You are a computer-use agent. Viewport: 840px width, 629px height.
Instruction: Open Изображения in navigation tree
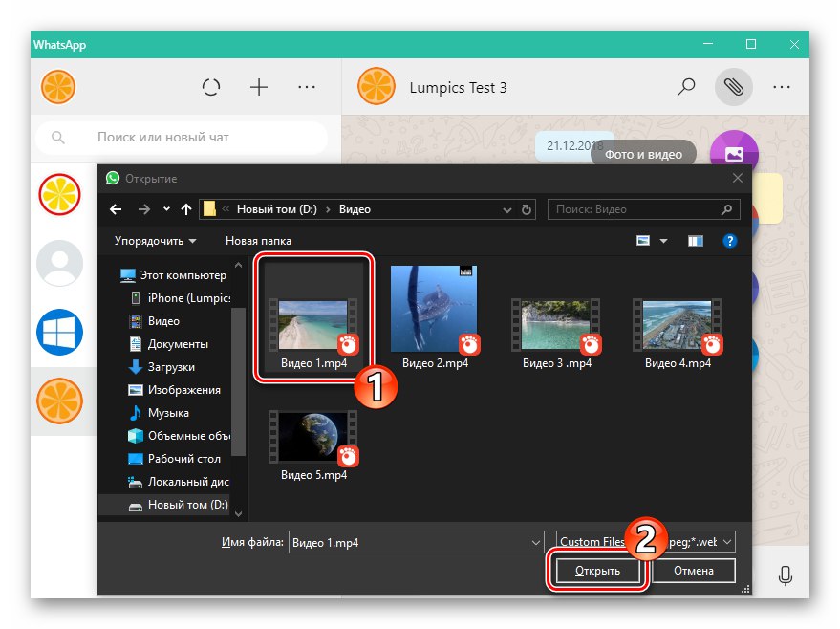pos(175,389)
